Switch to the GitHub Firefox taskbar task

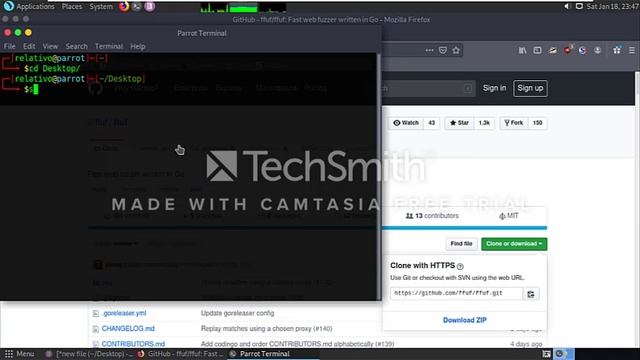tap(182, 354)
